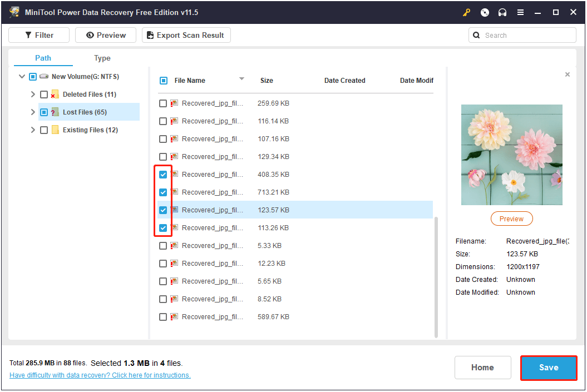Click the file list vertical scrollbar
587x392 pixels.
click(x=436, y=277)
